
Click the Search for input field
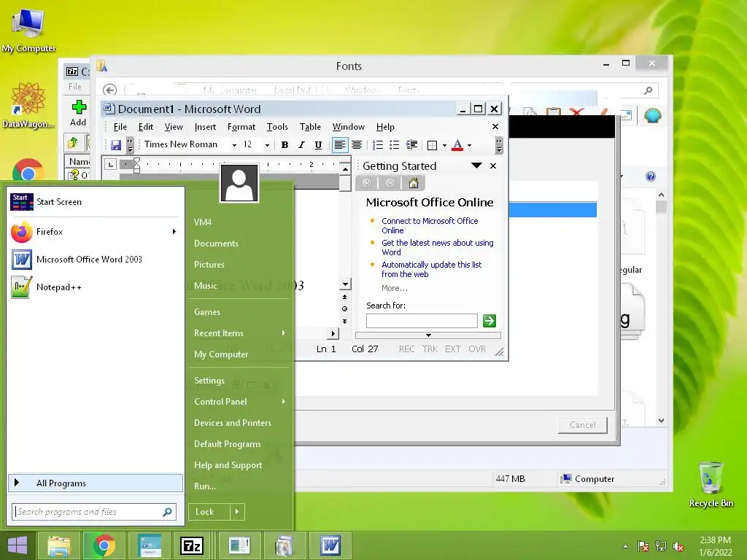coord(422,321)
